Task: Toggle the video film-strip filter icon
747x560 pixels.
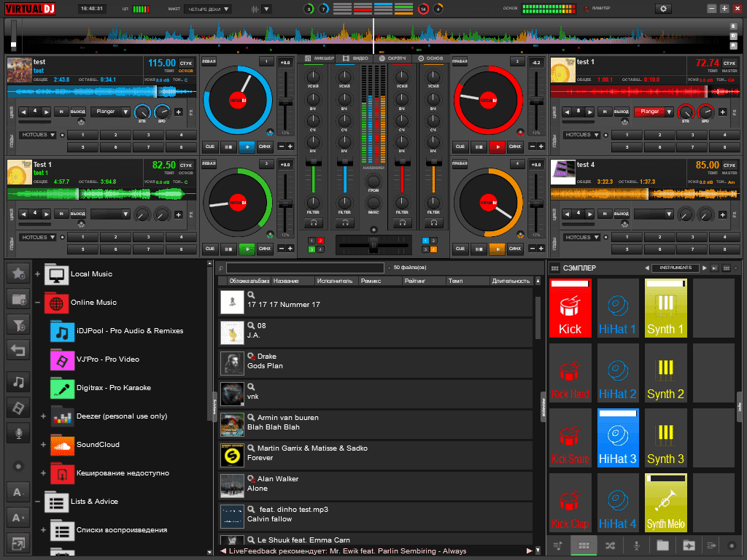Action: tap(18, 408)
